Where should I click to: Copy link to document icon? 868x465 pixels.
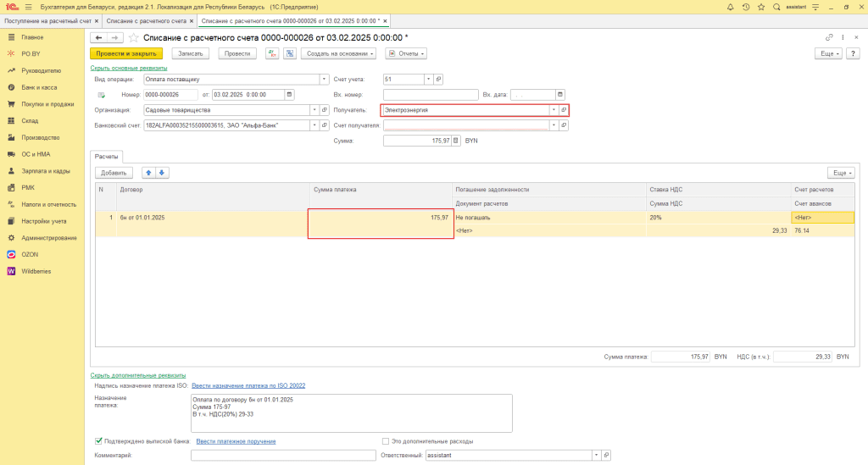[x=829, y=37]
